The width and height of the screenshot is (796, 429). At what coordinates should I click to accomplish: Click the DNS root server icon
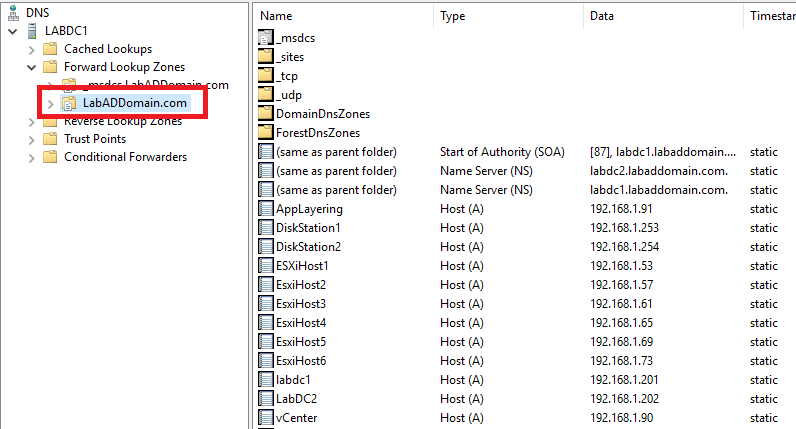pos(12,12)
